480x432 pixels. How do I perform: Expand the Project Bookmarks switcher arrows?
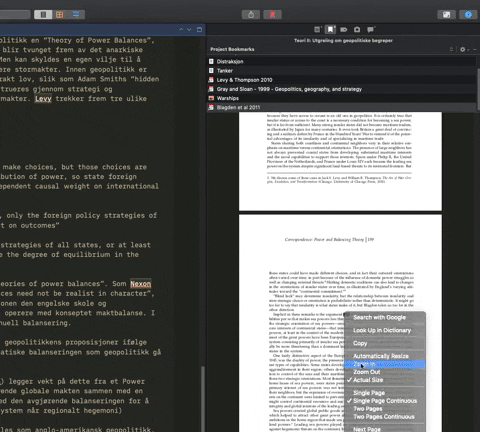click(x=451, y=49)
